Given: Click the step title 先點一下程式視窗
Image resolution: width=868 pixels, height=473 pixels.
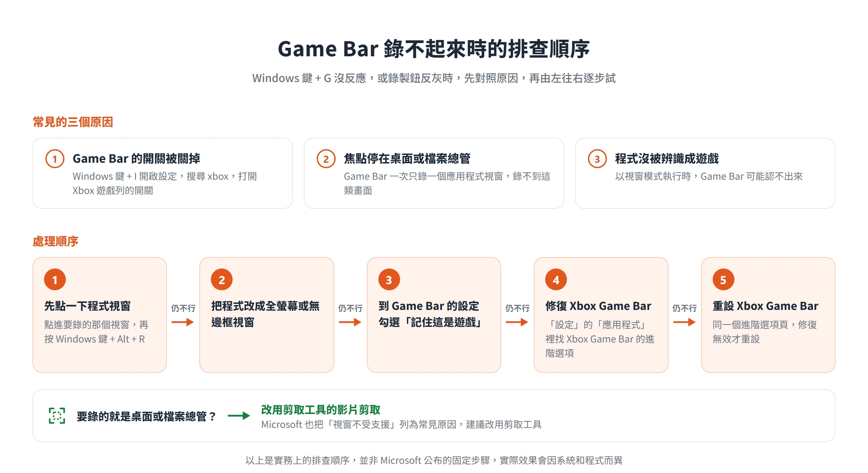Looking at the screenshot, I should (x=87, y=306).
